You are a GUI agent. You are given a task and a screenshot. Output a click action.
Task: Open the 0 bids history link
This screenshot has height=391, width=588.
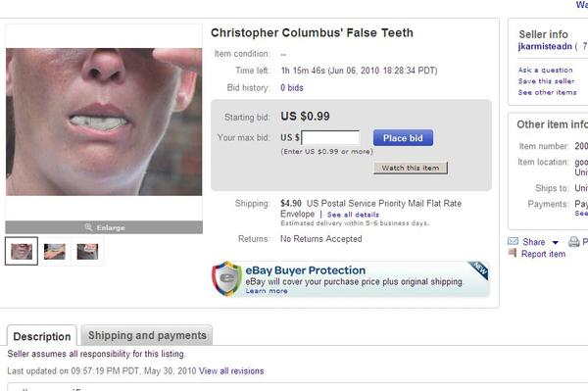[x=292, y=88]
